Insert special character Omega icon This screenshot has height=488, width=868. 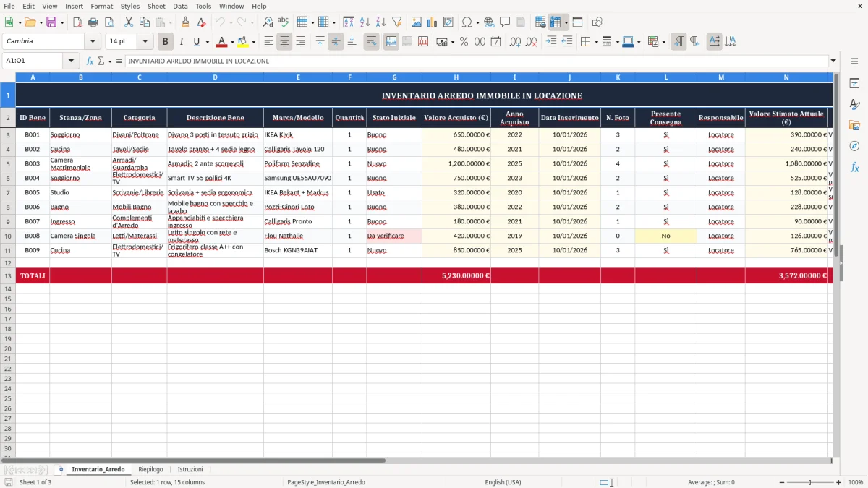[x=467, y=22]
